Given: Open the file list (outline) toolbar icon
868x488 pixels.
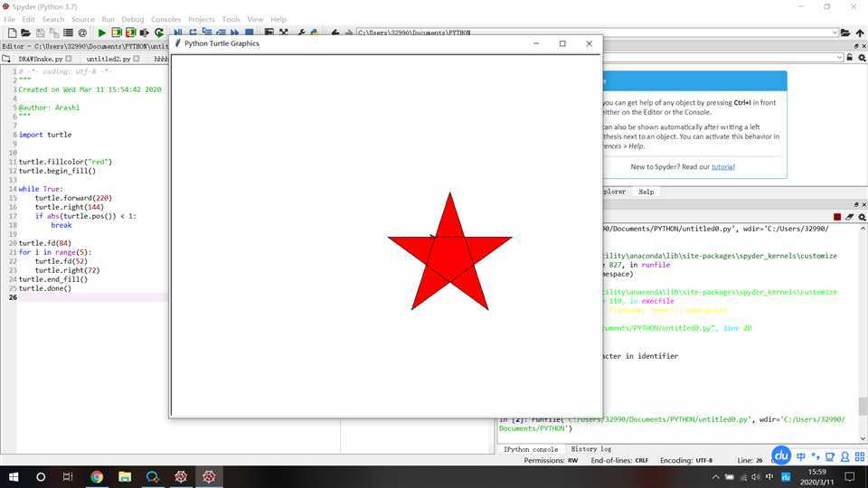Looking at the screenshot, I should coord(68,33).
